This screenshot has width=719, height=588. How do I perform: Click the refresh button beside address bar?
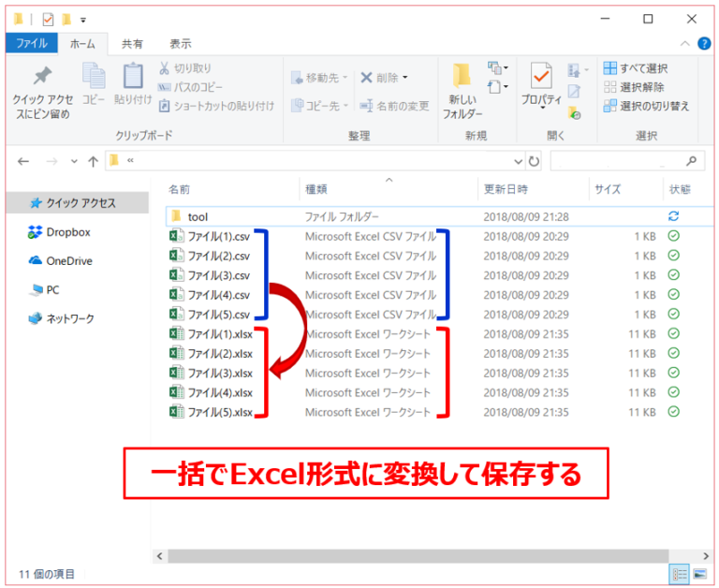click(x=534, y=161)
